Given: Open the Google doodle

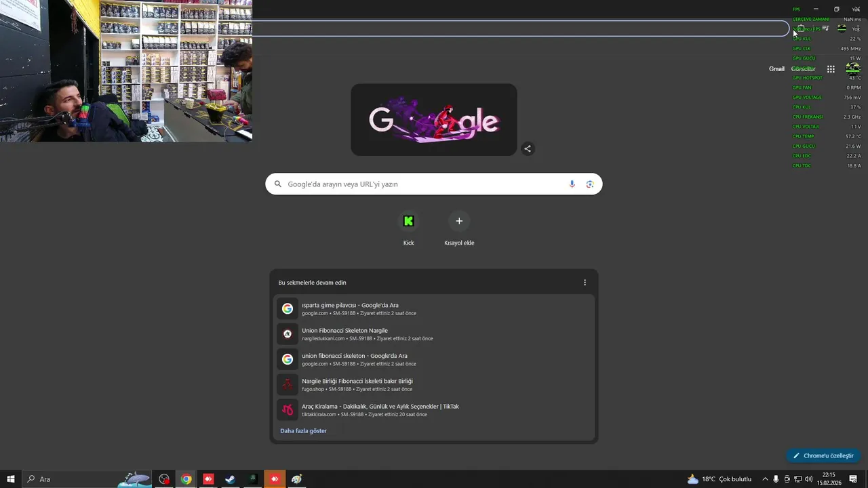Looking at the screenshot, I should tap(434, 120).
